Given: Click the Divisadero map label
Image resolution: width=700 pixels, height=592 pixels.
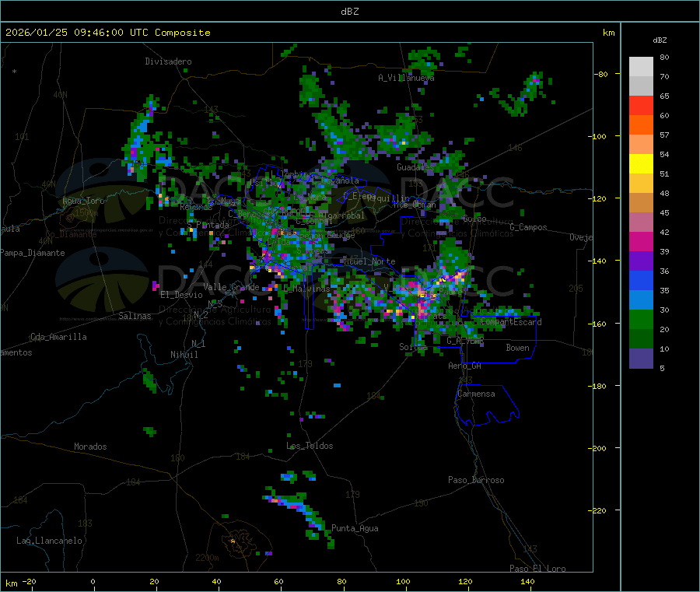Looking at the screenshot, I should pos(168,61).
